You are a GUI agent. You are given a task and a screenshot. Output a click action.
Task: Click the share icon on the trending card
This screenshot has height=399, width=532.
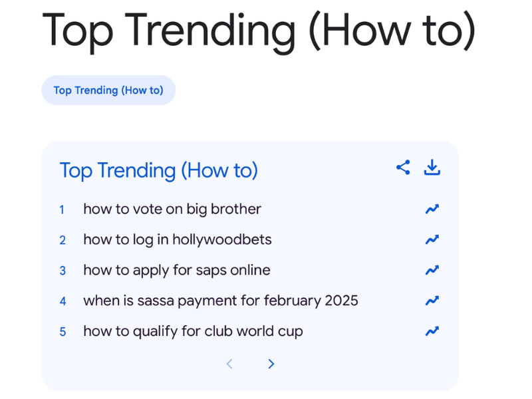pyautogui.click(x=402, y=168)
